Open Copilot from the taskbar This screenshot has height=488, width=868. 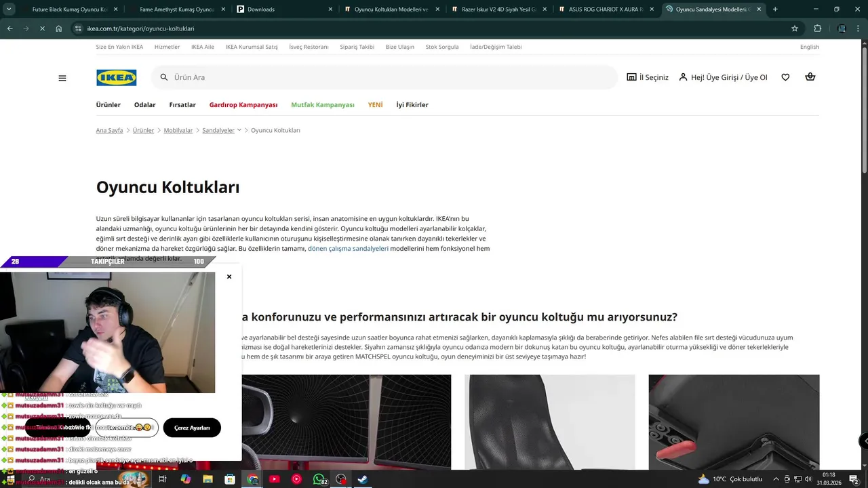(185, 479)
